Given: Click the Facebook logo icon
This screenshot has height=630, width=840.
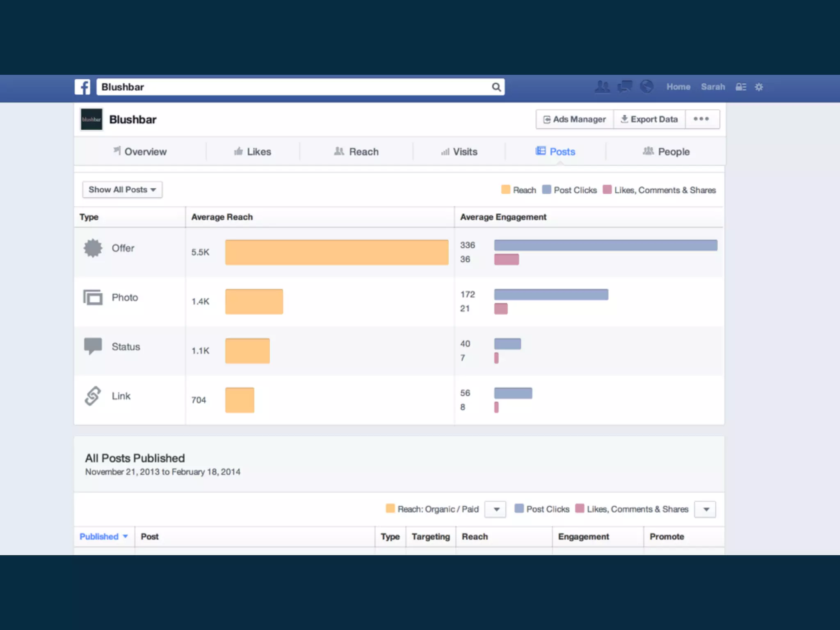Looking at the screenshot, I should point(82,87).
